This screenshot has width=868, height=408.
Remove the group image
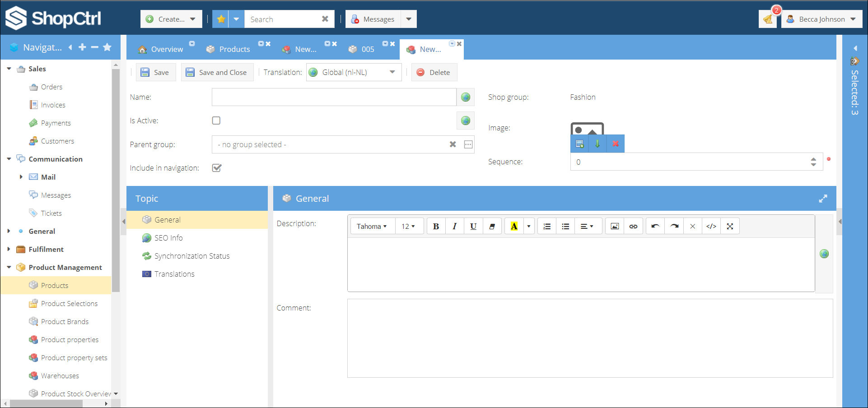pyautogui.click(x=616, y=144)
